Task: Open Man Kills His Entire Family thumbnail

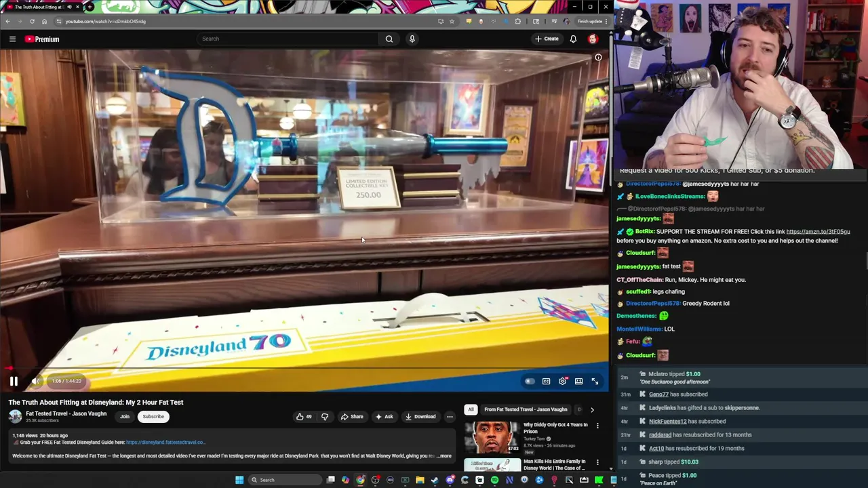Action: click(x=492, y=465)
